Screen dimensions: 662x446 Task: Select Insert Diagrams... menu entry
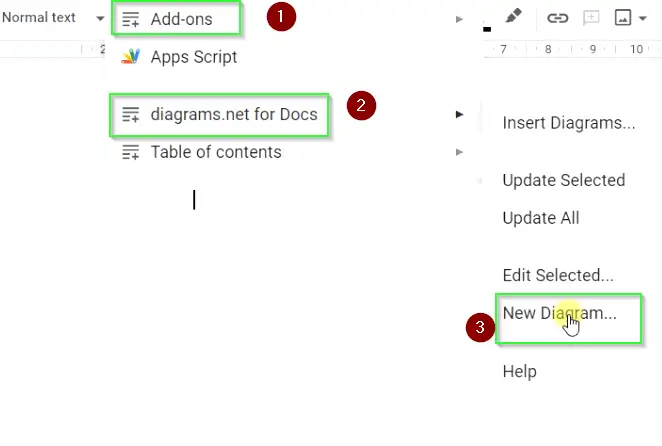[569, 123]
